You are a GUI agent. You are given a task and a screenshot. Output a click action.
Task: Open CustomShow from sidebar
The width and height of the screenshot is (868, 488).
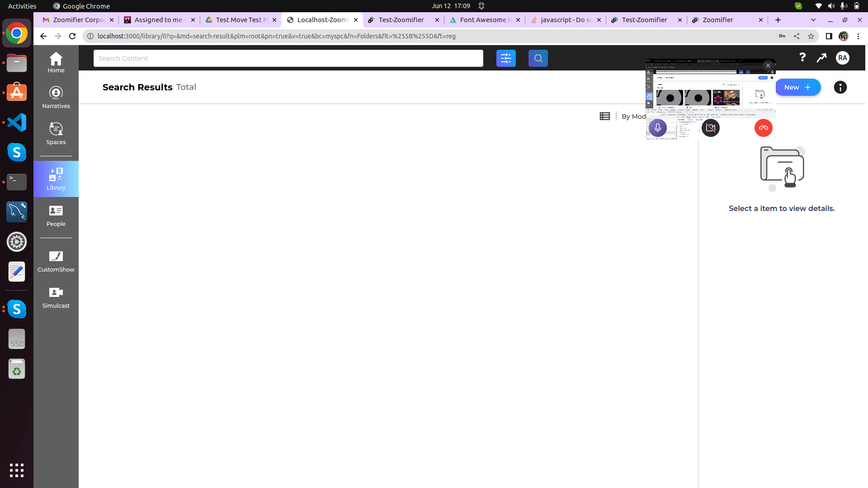tap(56, 261)
